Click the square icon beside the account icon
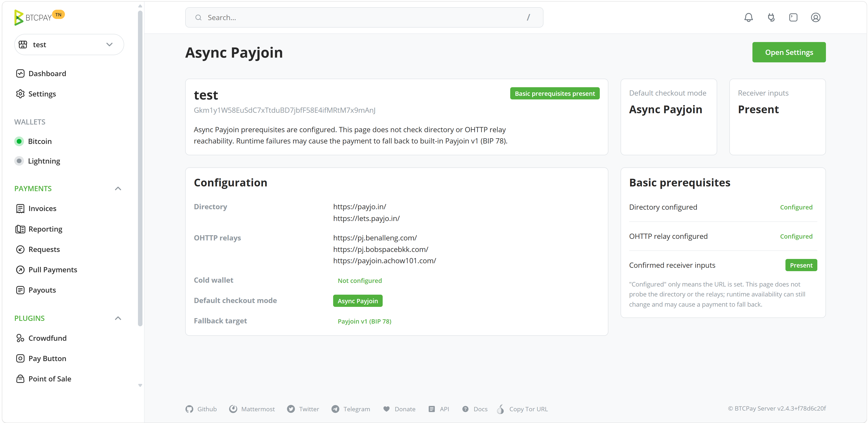The width and height of the screenshot is (868, 423). coord(793,18)
